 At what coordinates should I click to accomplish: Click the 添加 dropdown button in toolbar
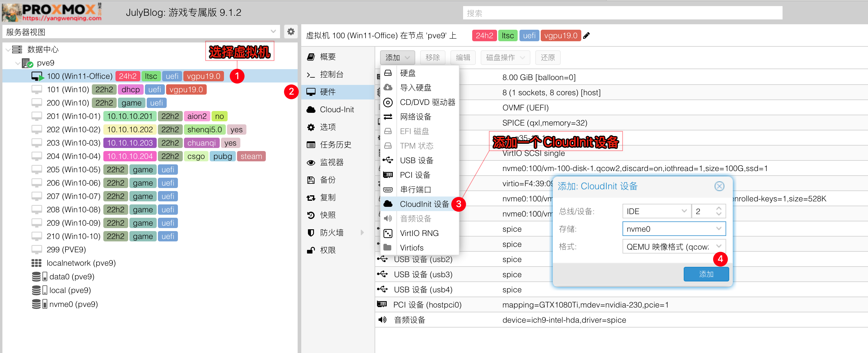[x=397, y=58]
